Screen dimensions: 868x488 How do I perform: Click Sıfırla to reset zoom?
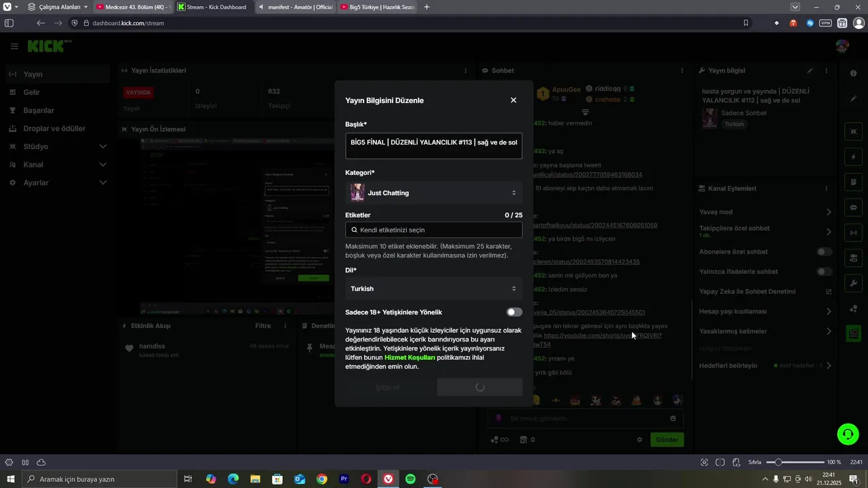coord(755,462)
